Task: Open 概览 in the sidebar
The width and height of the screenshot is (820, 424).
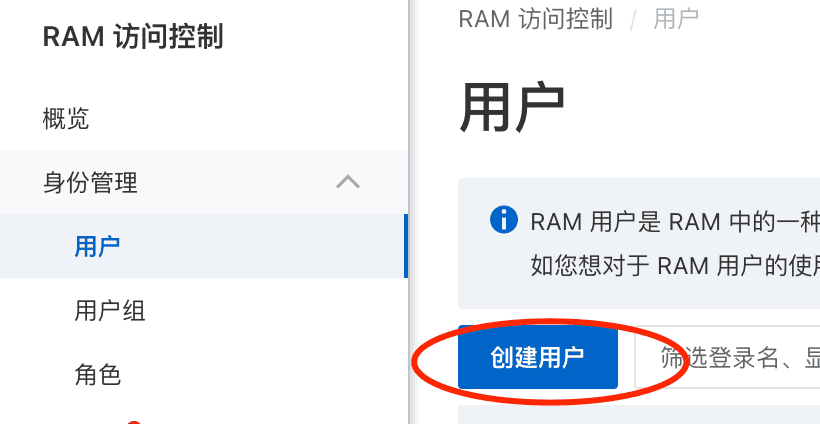Action: click(x=66, y=119)
